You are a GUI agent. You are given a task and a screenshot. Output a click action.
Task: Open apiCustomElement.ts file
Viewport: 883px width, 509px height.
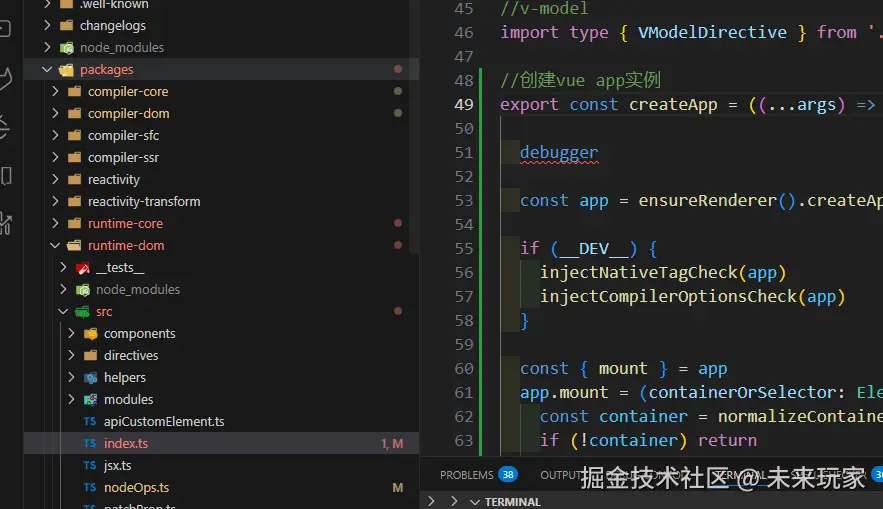click(x=164, y=421)
